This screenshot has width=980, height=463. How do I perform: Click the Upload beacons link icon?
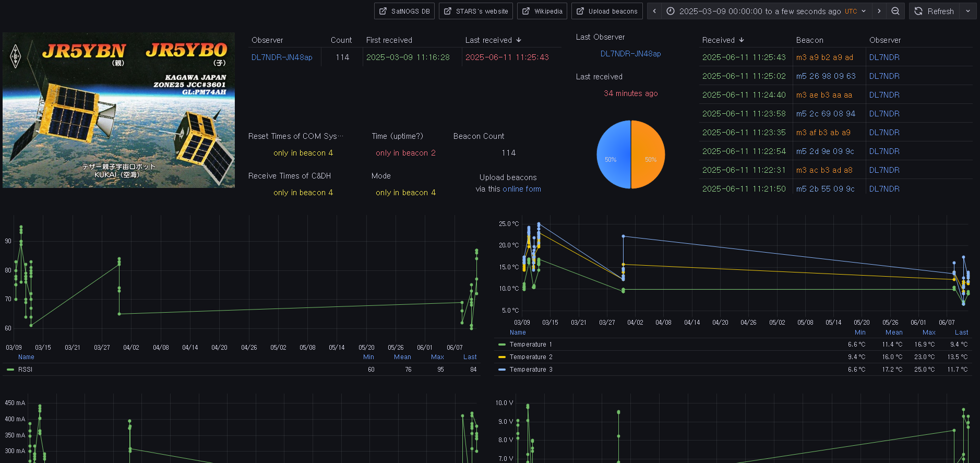tap(580, 11)
